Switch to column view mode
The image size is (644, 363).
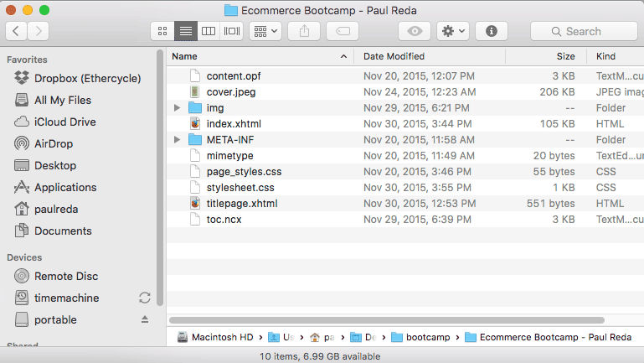(x=209, y=31)
